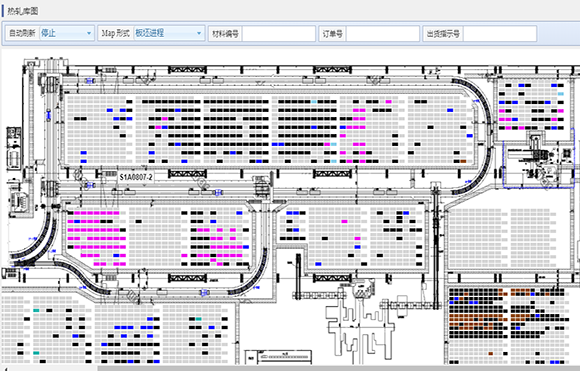Select the equipment drawing inside the blue dashed outline
This screenshot has height=371, width=580.
pos(539,157)
